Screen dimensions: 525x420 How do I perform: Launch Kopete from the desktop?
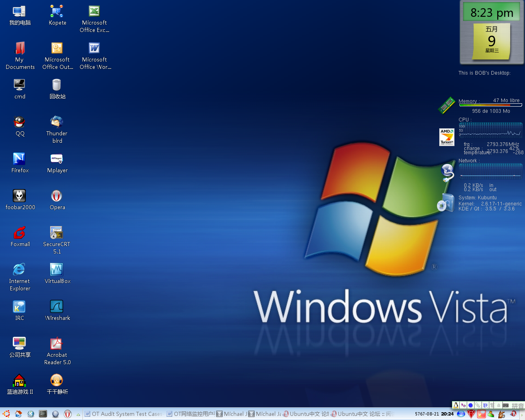57,16
